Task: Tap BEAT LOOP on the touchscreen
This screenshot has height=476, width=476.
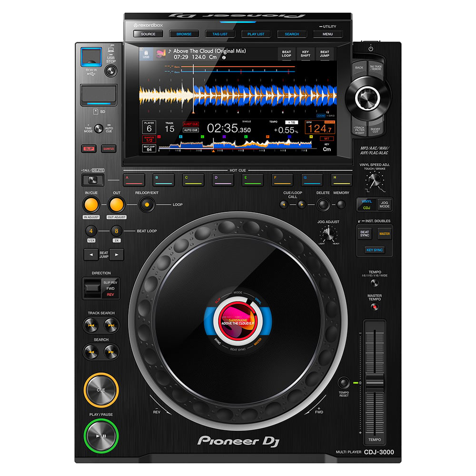Action: coord(286,54)
